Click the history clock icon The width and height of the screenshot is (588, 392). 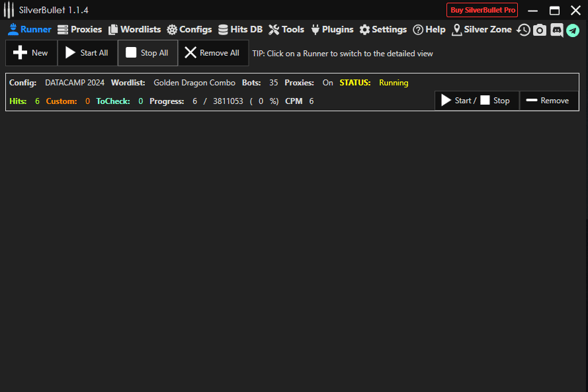523,30
